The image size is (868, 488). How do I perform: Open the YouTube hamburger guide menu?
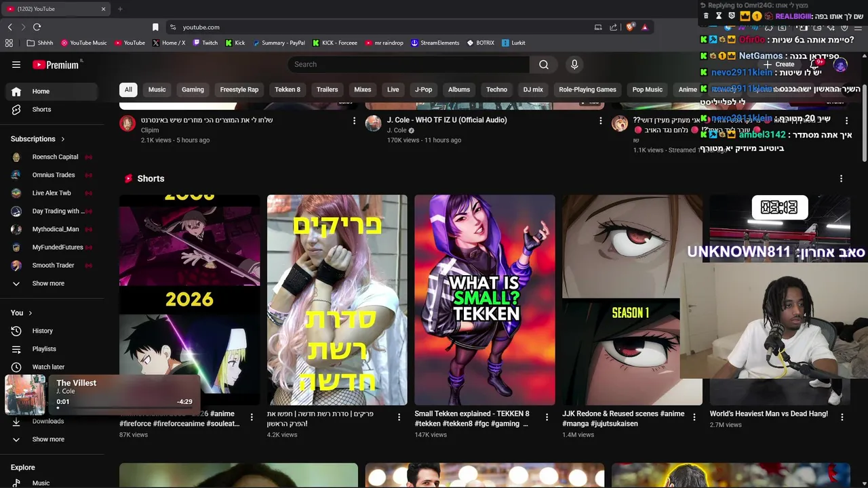tap(16, 64)
